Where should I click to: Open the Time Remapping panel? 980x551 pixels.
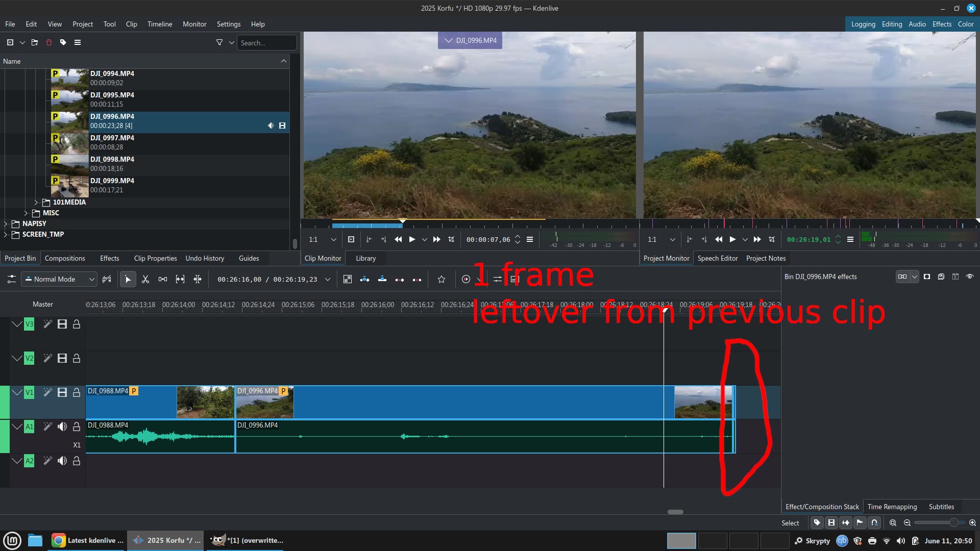click(x=892, y=507)
